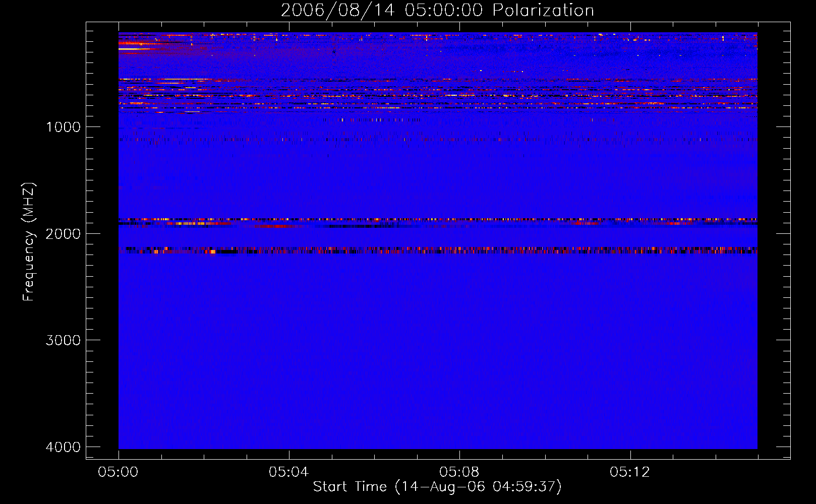This screenshot has height=504, width=816.
Task: Click the '05:08' time tick label
Action: [x=459, y=472]
